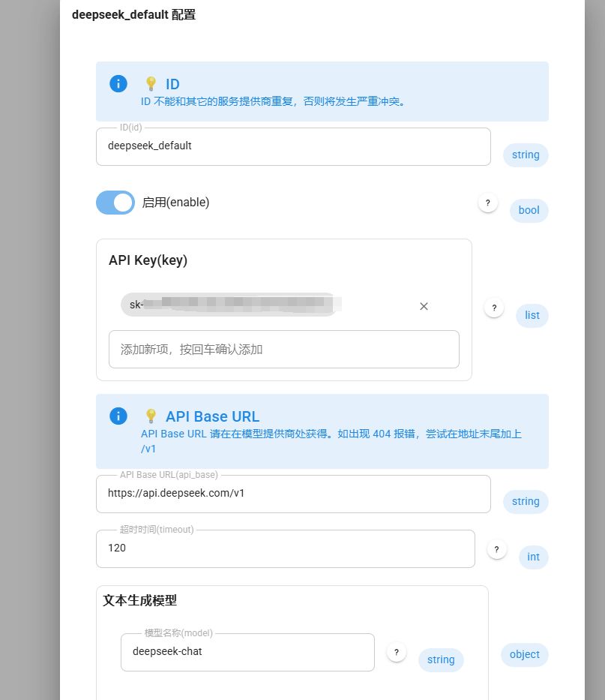Viewport: 605px width, 700px height.
Task: Click the lightbulb icon beside ID heading
Action: (151, 83)
